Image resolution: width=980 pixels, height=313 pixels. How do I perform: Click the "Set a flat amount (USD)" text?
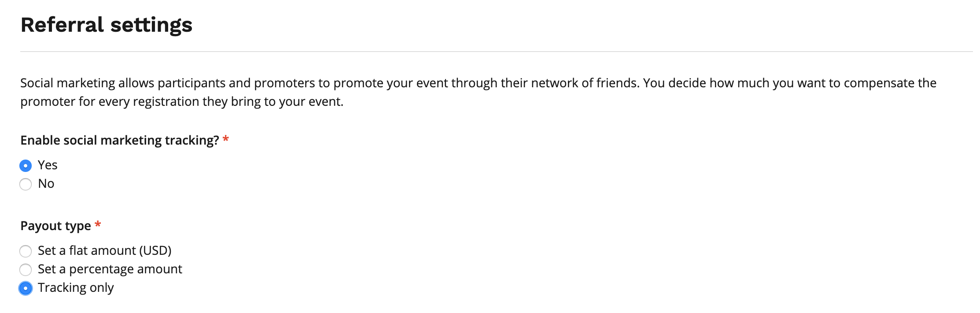(105, 251)
